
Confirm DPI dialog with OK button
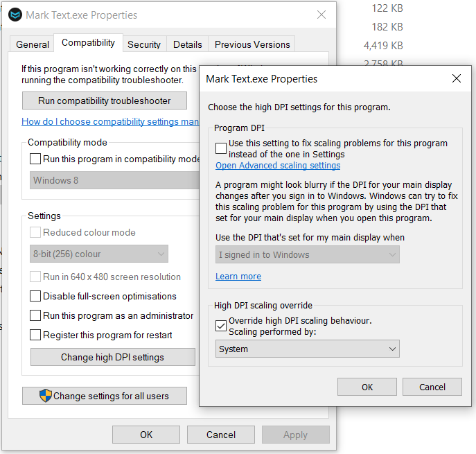(367, 387)
